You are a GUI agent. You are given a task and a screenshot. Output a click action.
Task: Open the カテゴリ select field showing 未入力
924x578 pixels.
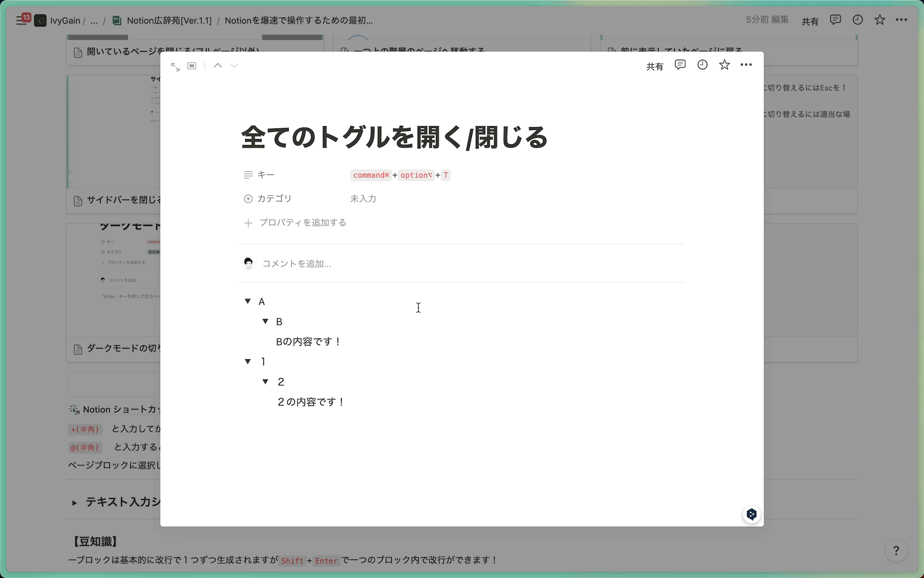[363, 199]
